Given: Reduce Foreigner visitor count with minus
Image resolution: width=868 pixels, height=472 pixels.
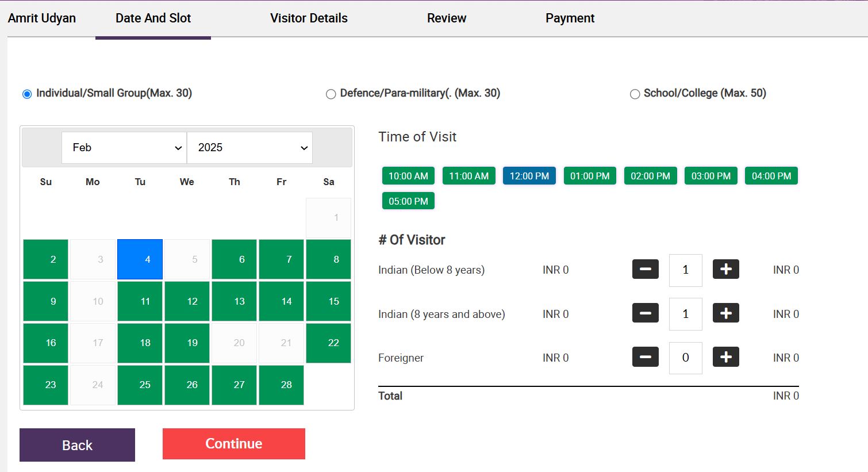Looking at the screenshot, I should (645, 357).
